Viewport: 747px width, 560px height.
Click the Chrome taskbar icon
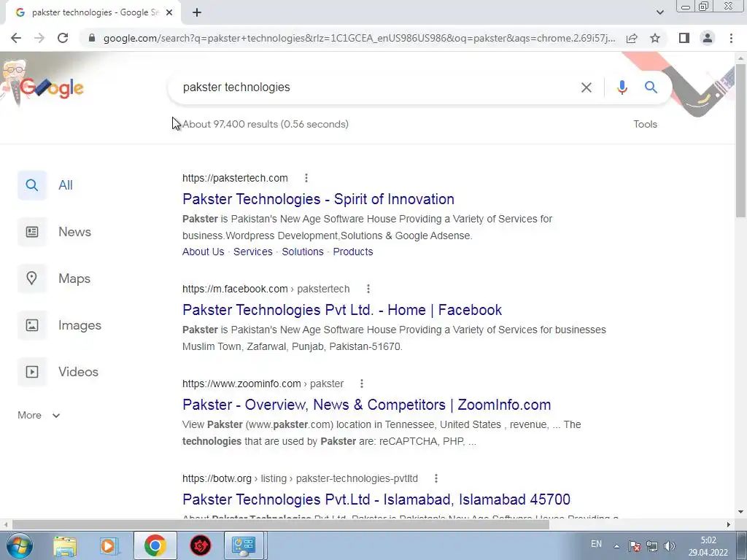(x=155, y=545)
